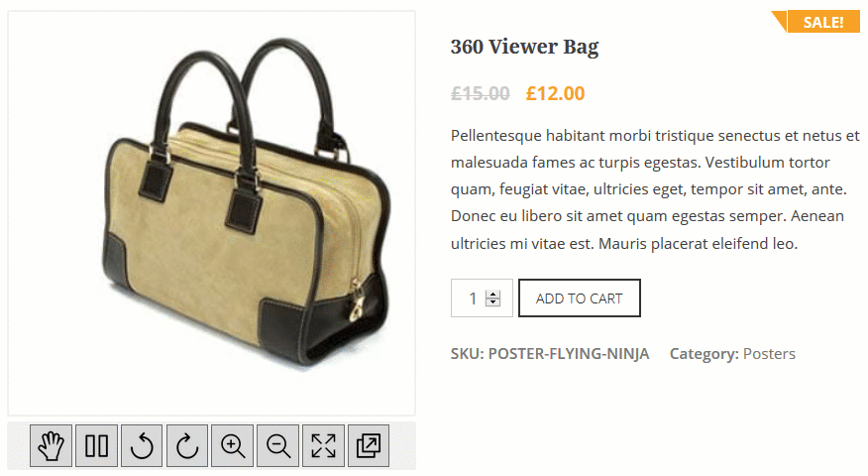Click the £12.00 sale price

[x=555, y=93]
